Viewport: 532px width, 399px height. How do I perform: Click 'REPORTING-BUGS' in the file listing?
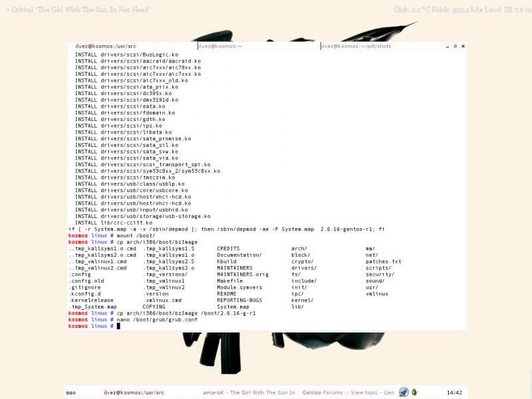239,301
